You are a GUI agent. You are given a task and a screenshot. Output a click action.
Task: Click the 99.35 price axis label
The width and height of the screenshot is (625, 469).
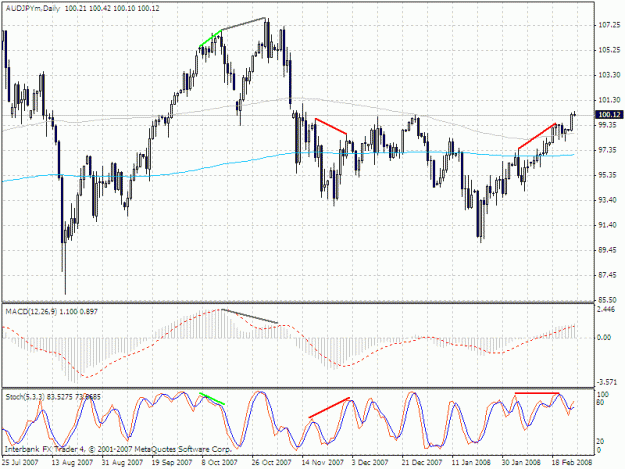tap(608, 125)
